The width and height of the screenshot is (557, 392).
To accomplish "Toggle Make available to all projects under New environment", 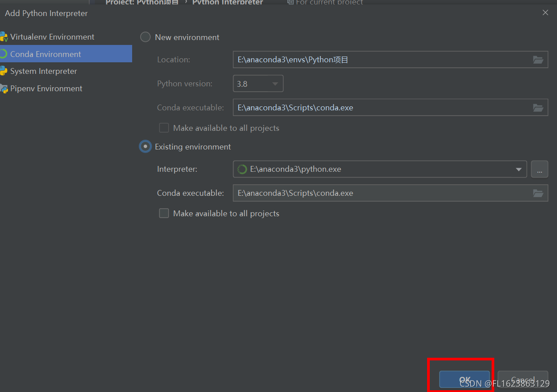I will click(x=164, y=128).
